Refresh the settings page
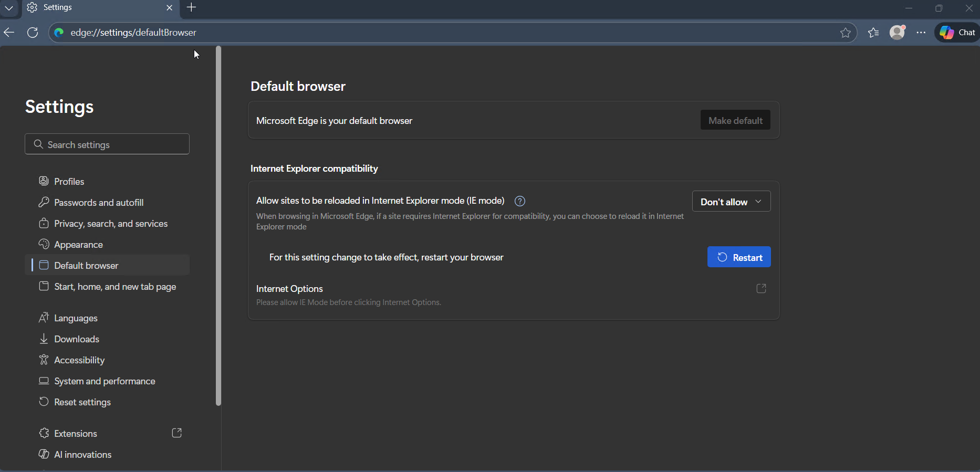Viewport: 980px width, 472px height. [x=33, y=33]
